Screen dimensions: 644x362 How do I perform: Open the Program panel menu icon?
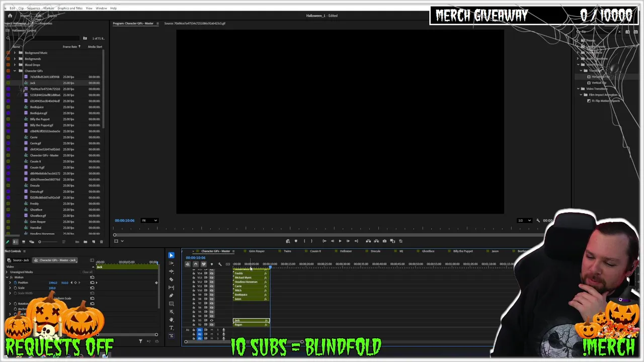157,24
